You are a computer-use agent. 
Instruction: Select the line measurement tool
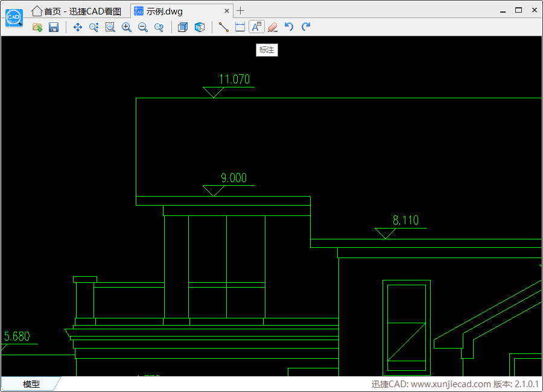pos(224,27)
